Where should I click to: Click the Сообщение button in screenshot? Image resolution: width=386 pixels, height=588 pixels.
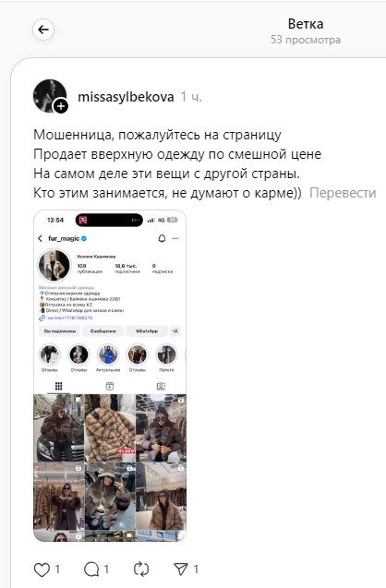[x=103, y=331]
